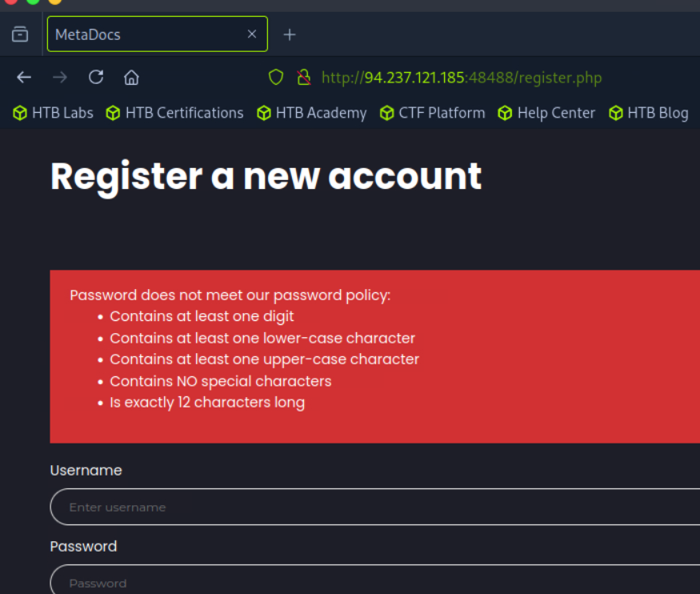Select the MetaDocs tab
Screen dimensions: 700x594
(144, 34)
